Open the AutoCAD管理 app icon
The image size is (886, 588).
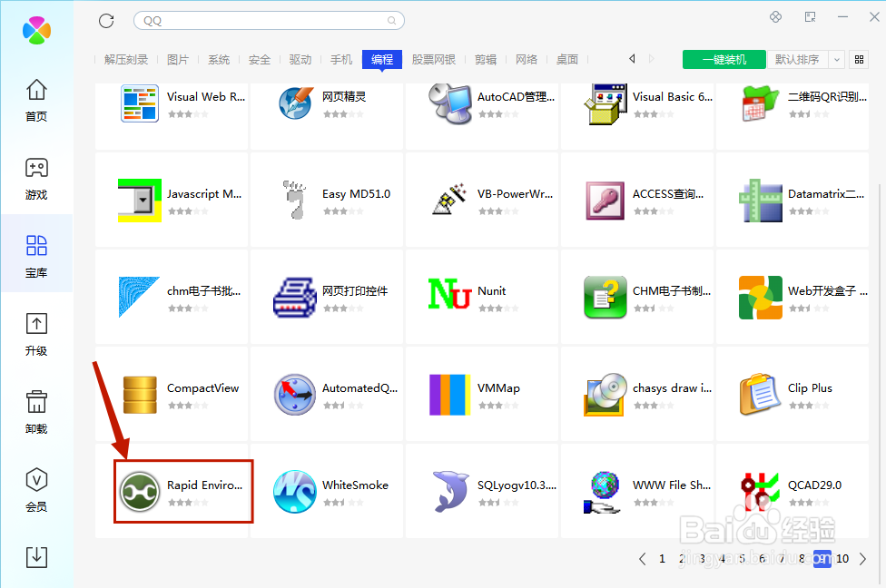coord(450,104)
